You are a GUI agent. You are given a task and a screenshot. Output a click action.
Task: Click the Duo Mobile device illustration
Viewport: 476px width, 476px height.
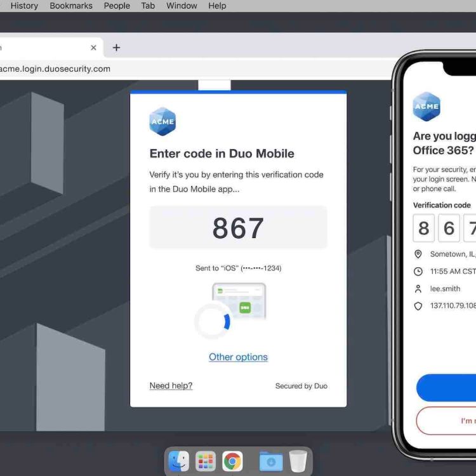coord(239,301)
